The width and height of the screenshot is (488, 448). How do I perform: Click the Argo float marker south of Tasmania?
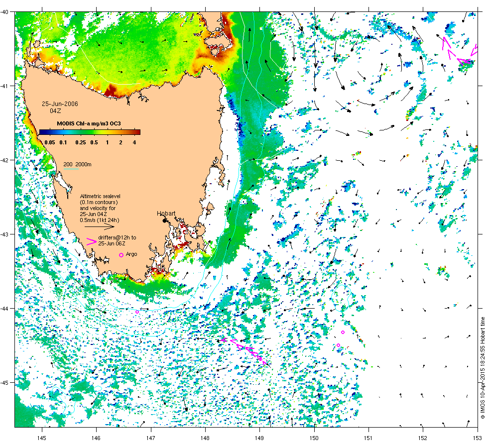coord(137,312)
